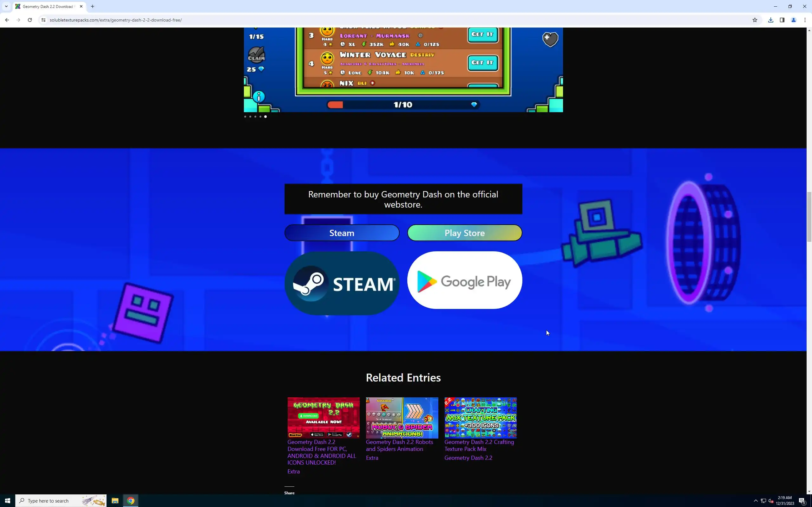Select the last carousel dot

(x=265, y=117)
